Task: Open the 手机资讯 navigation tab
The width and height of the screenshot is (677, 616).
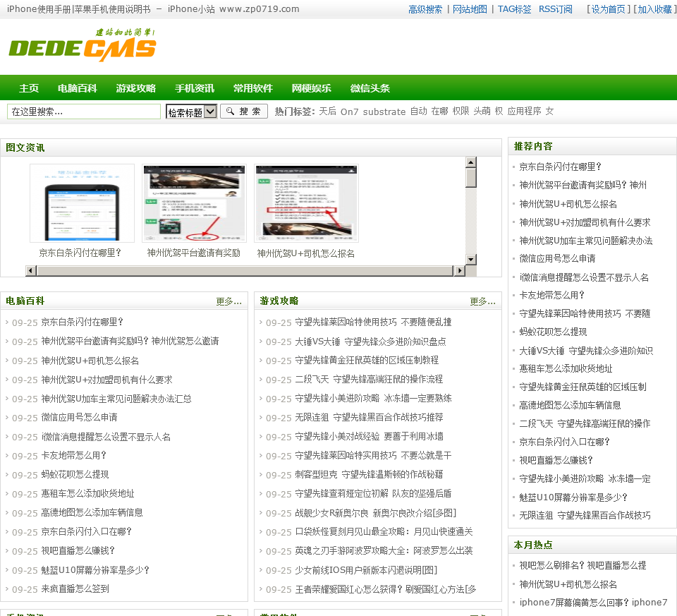Action: point(195,88)
